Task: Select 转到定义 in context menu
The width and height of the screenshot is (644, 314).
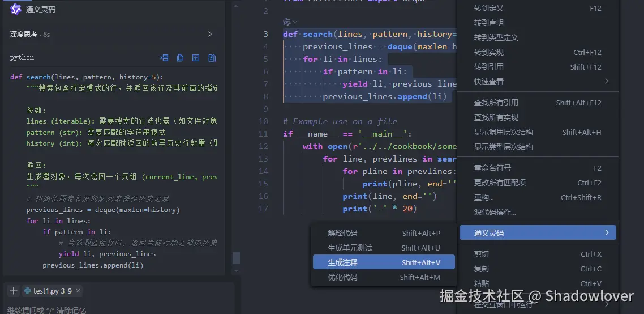Action: pyautogui.click(x=537, y=9)
